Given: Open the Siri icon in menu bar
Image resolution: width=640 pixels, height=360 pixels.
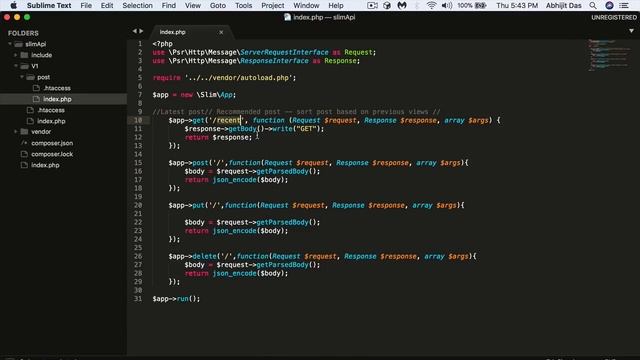Looking at the screenshot, I should tap(609, 5).
